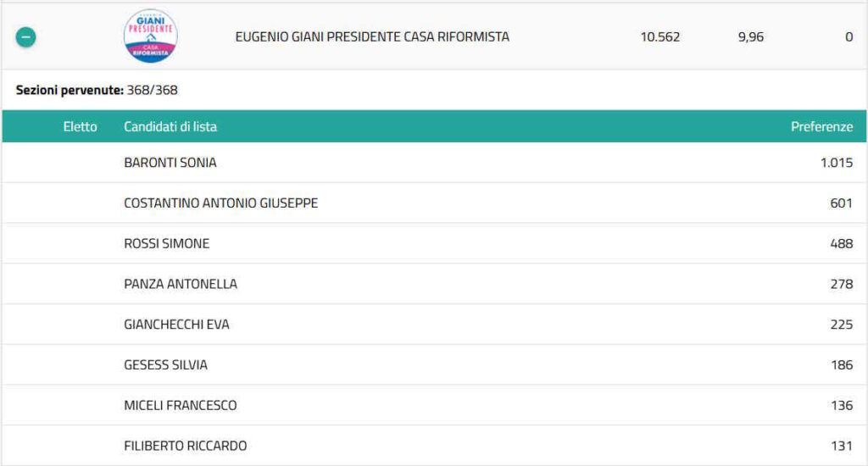Select candidate Filiberto Riccardo
The width and height of the screenshot is (868, 466).
click(x=185, y=446)
